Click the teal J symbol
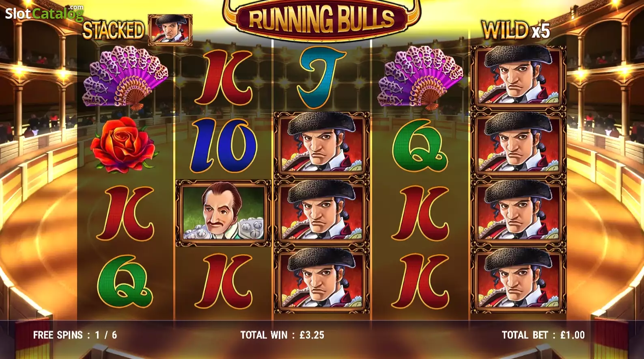This screenshot has width=644, height=359. point(322,78)
